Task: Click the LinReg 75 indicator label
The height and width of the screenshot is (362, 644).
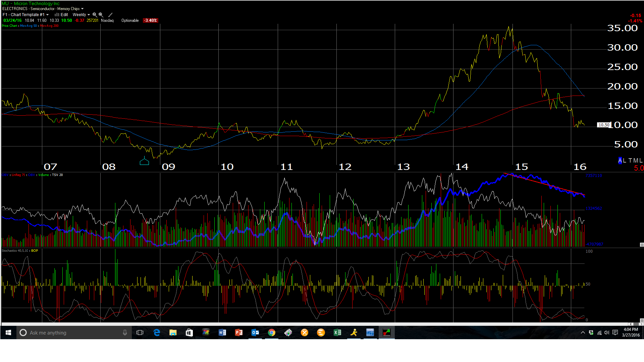Action: 18,175
